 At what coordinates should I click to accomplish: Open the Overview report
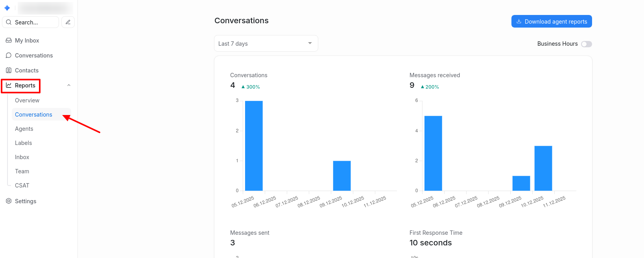point(27,100)
